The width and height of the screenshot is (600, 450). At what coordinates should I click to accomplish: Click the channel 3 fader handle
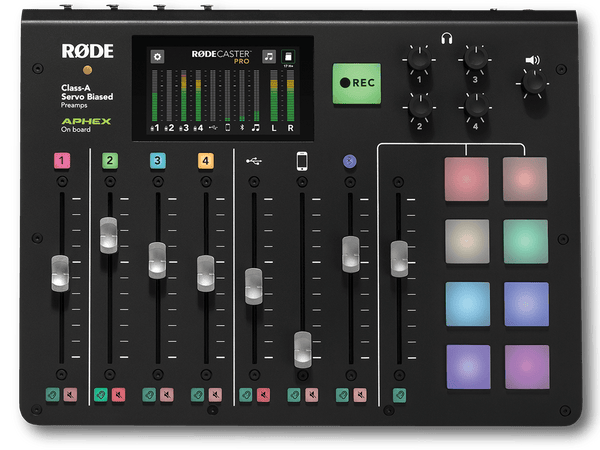point(157,260)
